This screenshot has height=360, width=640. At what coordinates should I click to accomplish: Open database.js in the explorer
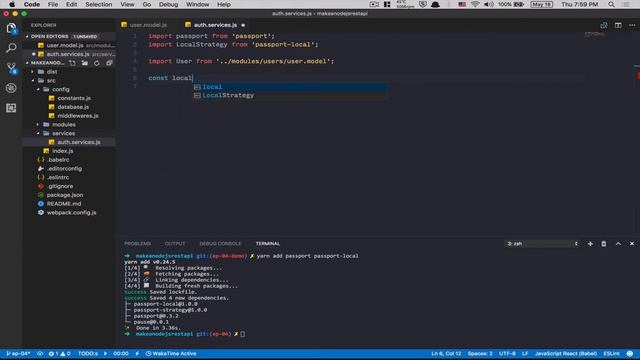(x=73, y=107)
